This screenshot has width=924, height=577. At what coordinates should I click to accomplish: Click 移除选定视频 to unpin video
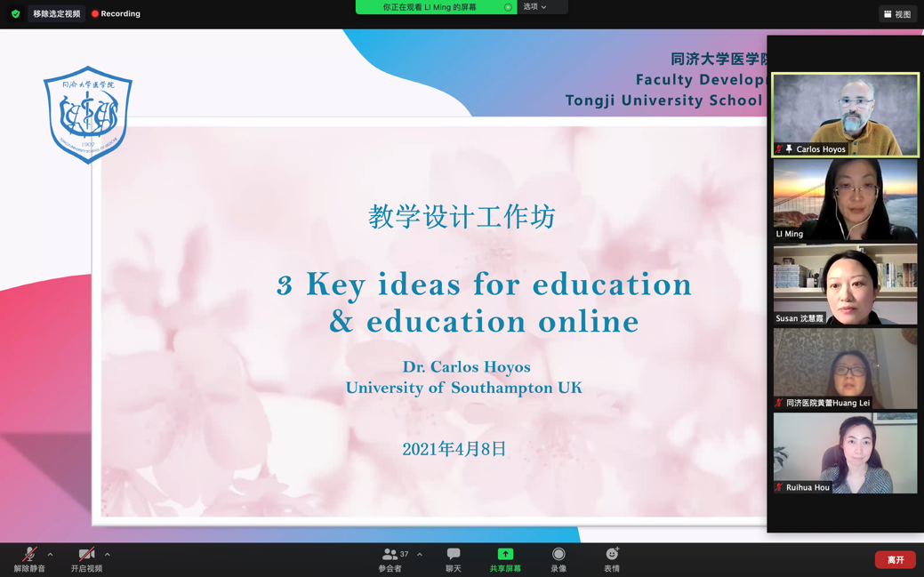[x=56, y=14]
